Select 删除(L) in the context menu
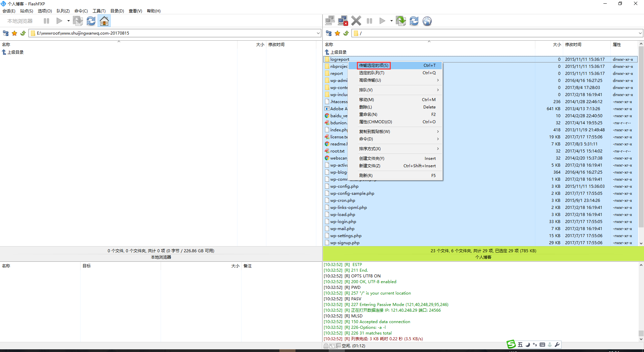This screenshot has width=644, height=352. tap(366, 107)
